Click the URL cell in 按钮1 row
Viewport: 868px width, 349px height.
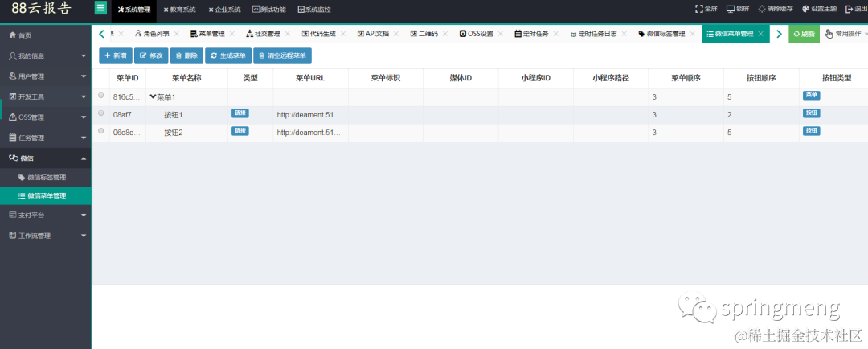(x=309, y=115)
